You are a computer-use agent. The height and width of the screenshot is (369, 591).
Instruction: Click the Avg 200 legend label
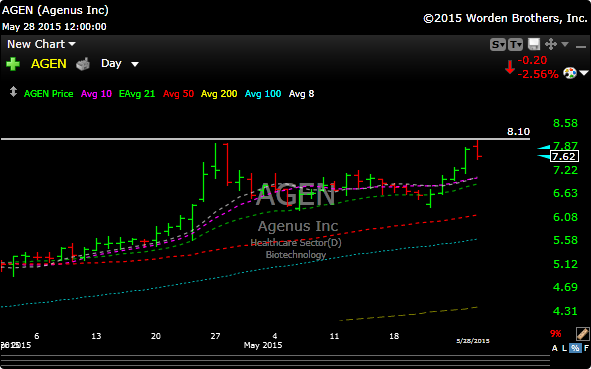[219, 94]
